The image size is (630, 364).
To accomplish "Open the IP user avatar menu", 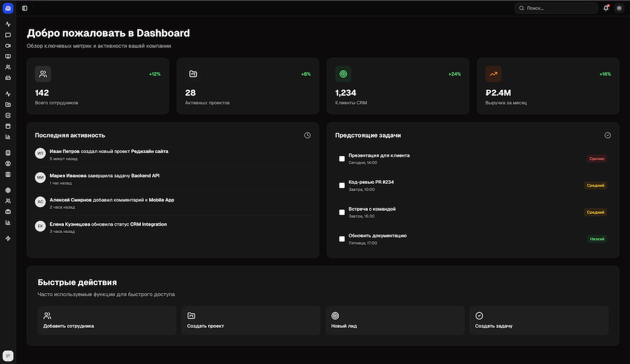I will [x=8, y=355].
